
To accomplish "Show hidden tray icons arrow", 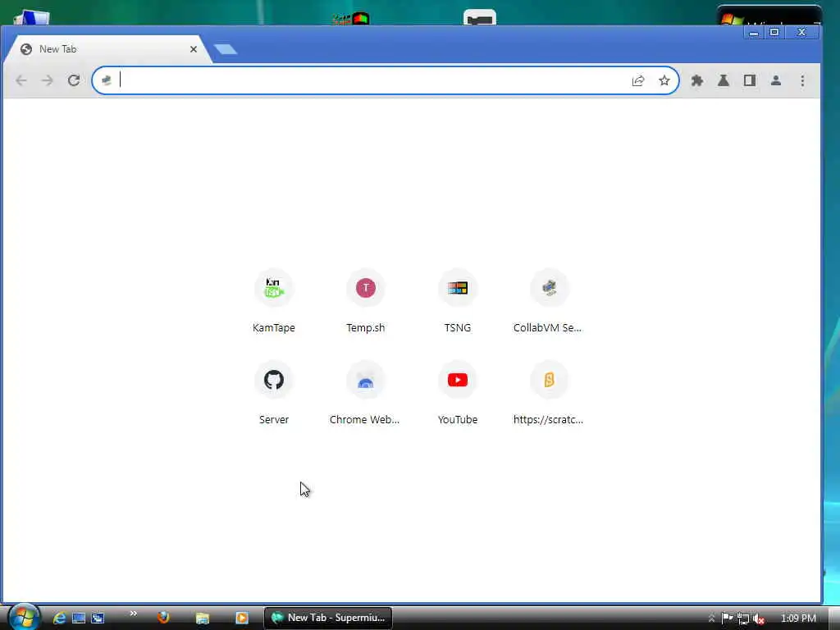I will coord(711,619).
